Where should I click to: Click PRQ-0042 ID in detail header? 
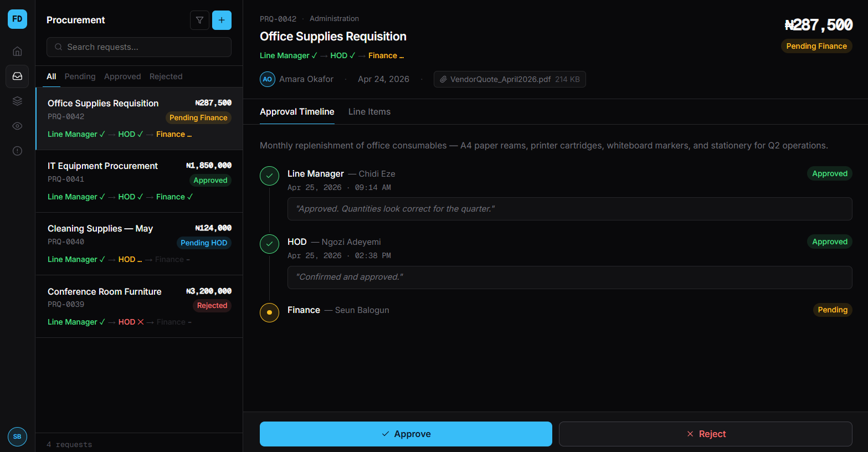pyautogui.click(x=278, y=19)
